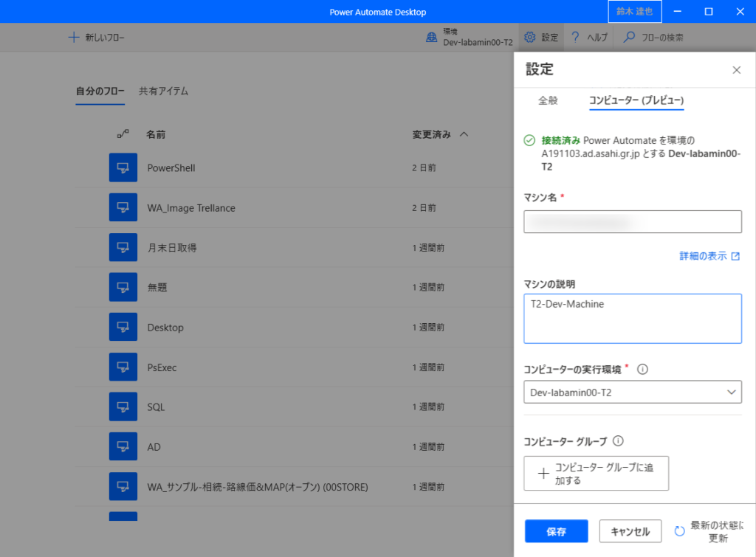
Task: Click the 月末日取得 flow icon
Action: 123,247
